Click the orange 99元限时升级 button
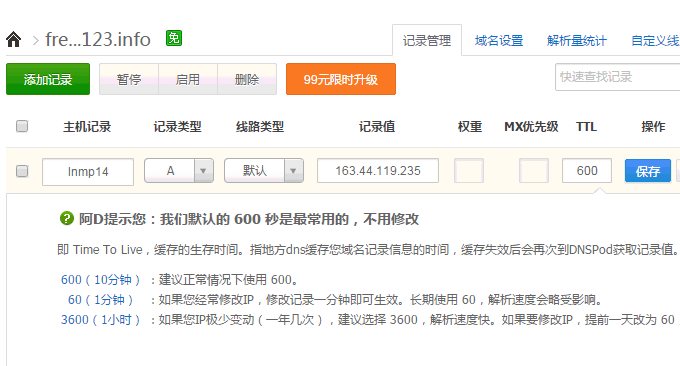Screen dimensions: 680x366 (341, 79)
